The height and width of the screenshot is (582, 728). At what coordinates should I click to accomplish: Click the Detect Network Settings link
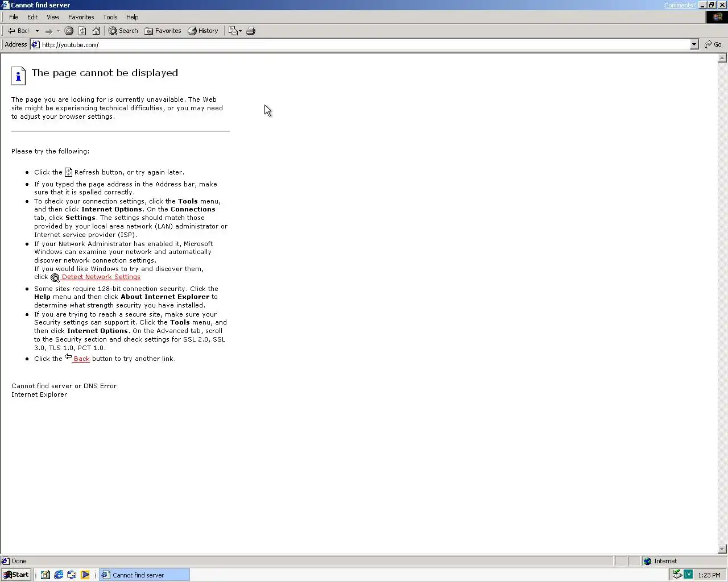coord(101,277)
